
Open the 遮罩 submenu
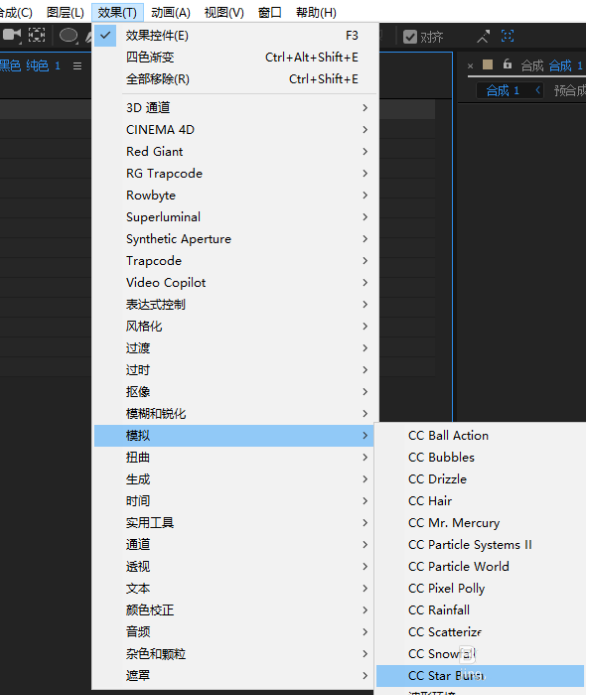[234, 675]
